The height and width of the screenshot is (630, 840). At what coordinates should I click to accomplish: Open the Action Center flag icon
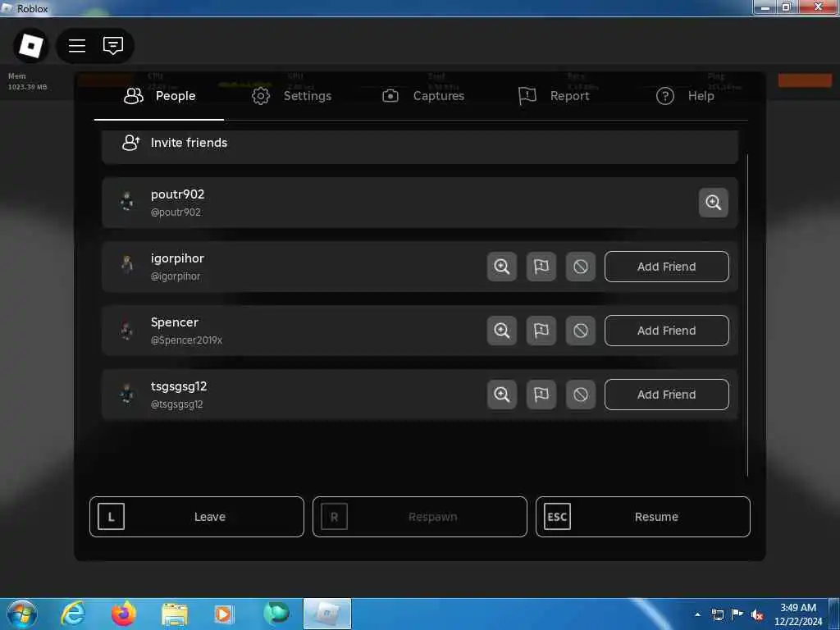737,614
